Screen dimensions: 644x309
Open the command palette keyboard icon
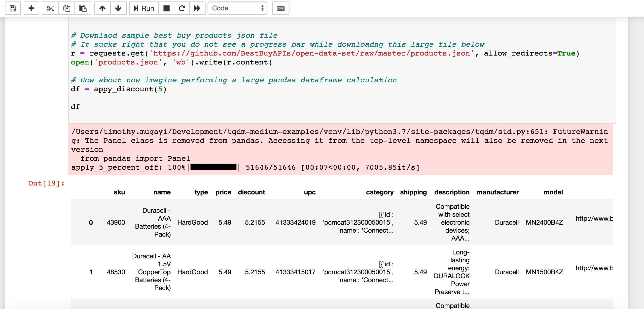tap(281, 8)
